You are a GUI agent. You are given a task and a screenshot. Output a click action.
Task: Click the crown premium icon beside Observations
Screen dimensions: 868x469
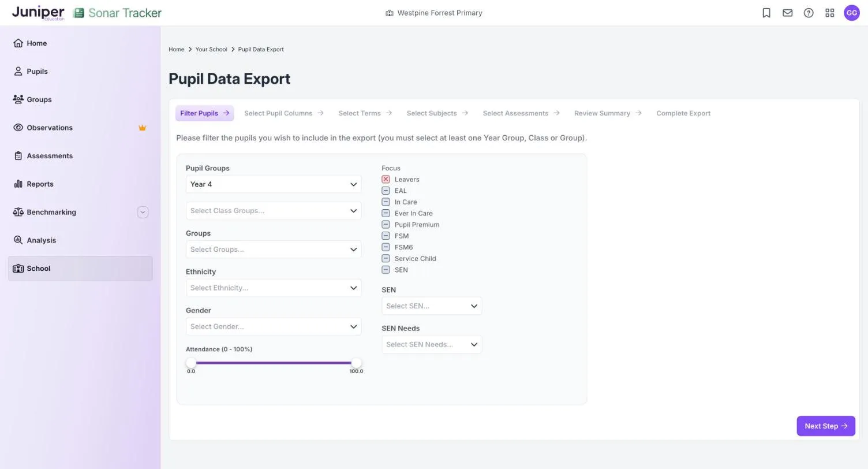pos(142,128)
